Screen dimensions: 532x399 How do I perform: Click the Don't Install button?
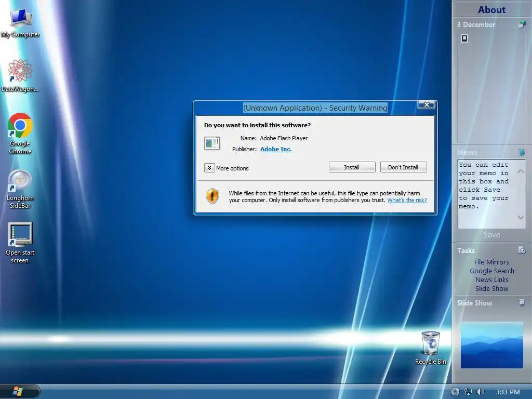(403, 167)
